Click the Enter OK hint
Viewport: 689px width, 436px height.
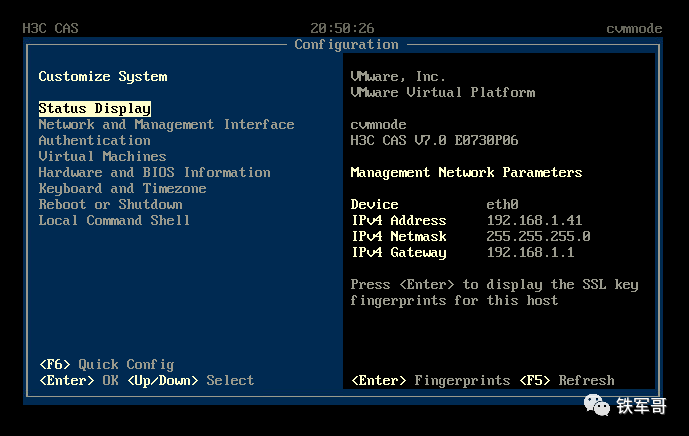pos(79,380)
